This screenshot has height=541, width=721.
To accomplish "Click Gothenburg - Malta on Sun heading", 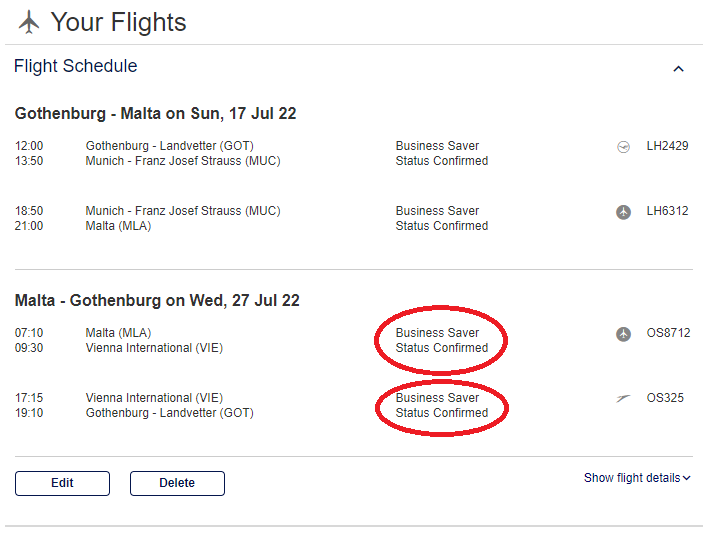I will point(155,114).
